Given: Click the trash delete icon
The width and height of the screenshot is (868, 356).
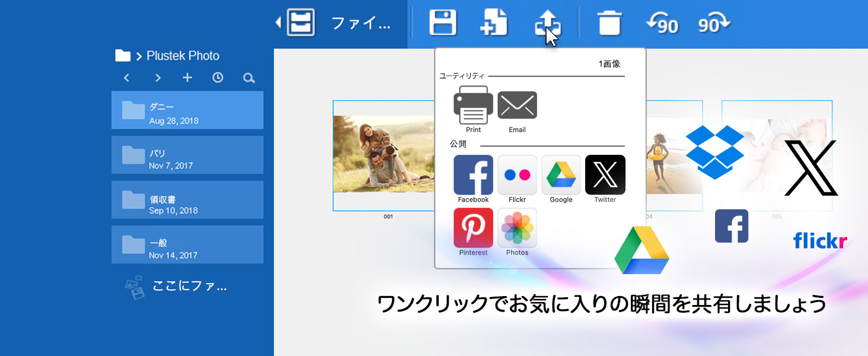Looking at the screenshot, I should pos(609,23).
